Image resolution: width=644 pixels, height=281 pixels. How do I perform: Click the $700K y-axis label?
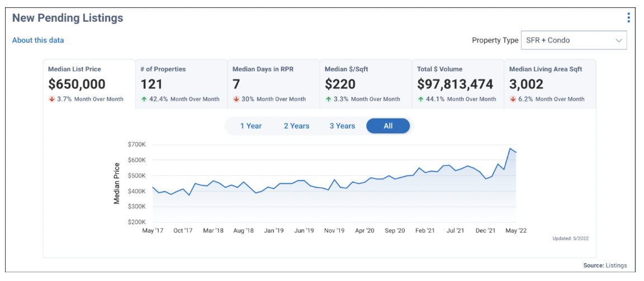pyautogui.click(x=137, y=144)
